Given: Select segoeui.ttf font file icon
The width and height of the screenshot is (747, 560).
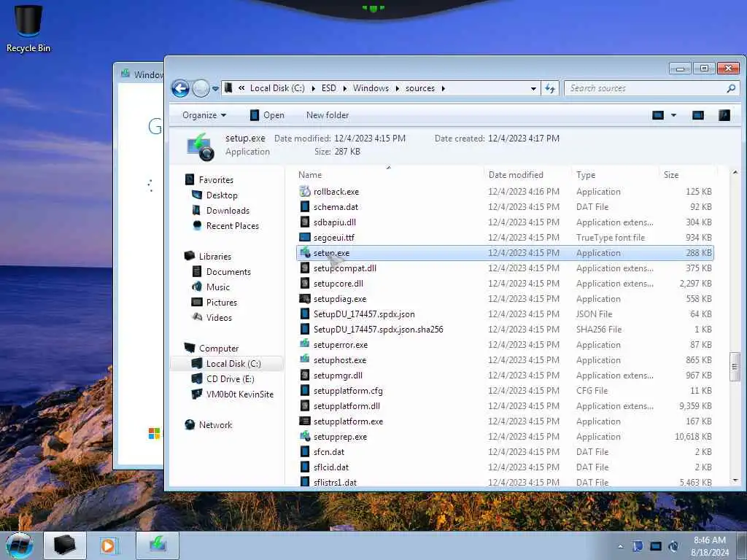Looking at the screenshot, I should [305, 237].
